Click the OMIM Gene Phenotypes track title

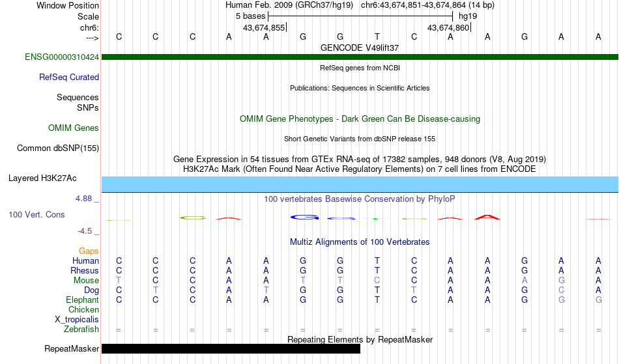[360, 119]
